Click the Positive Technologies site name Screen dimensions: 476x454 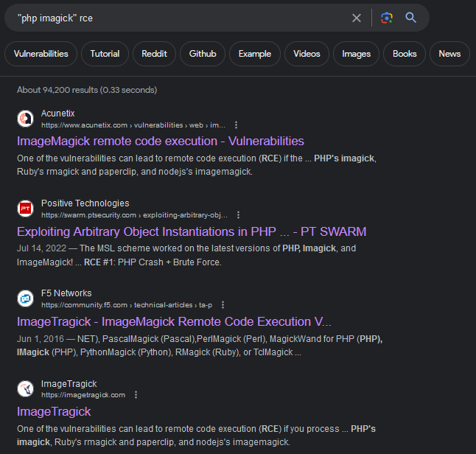click(85, 203)
